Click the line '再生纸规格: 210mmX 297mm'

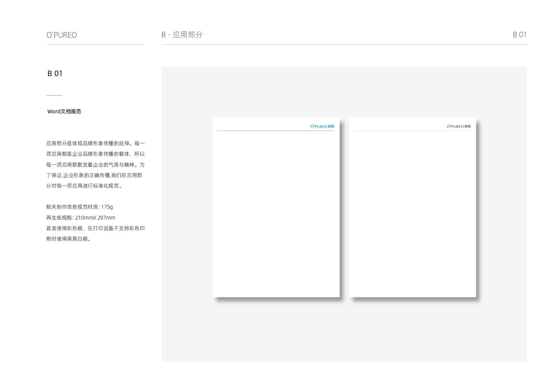pos(81,218)
